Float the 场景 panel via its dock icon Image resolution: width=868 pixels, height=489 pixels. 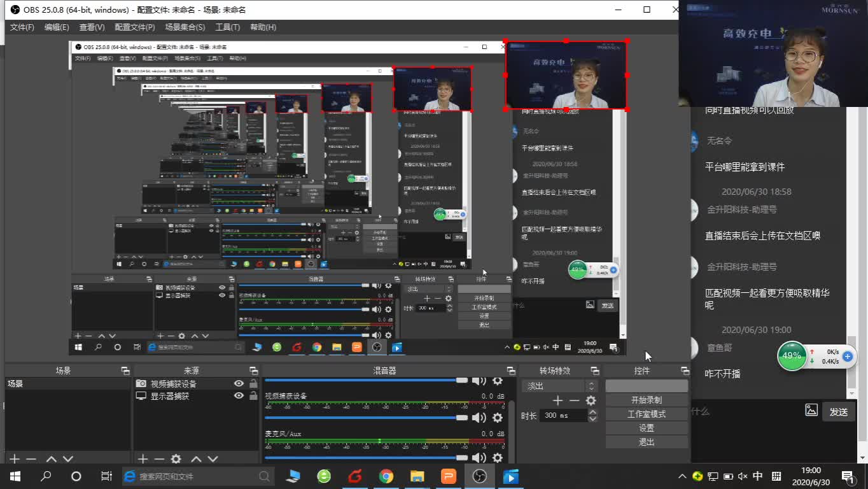click(125, 371)
